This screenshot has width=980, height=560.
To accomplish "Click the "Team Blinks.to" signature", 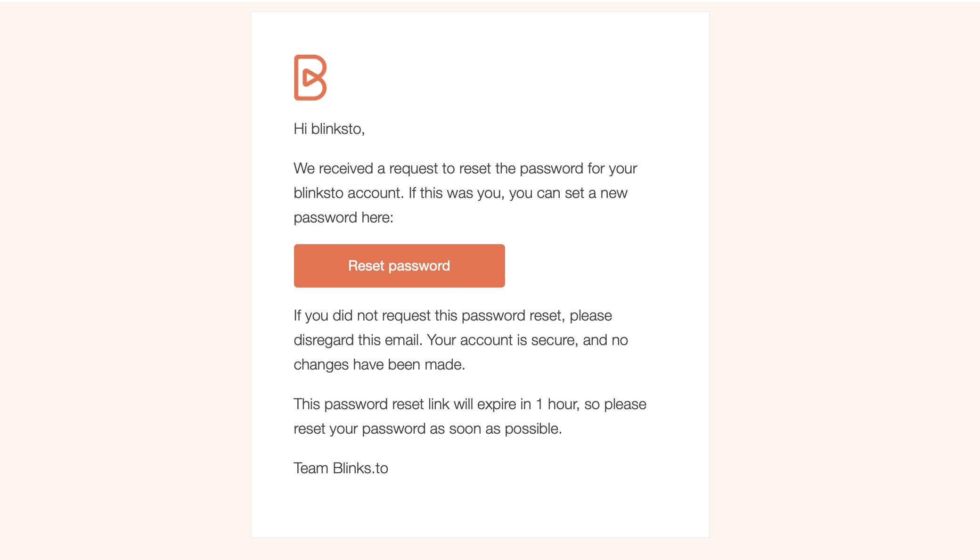I will tap(341, 468).
